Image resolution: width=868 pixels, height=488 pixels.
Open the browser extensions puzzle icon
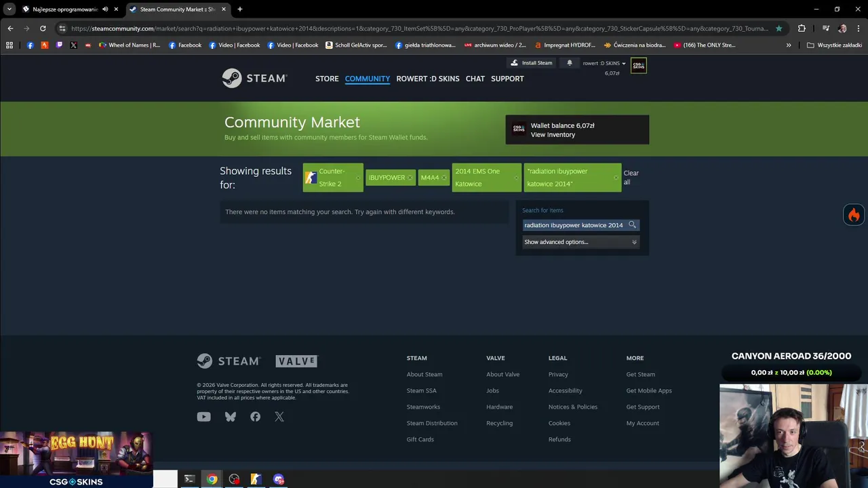coord(802,28)
